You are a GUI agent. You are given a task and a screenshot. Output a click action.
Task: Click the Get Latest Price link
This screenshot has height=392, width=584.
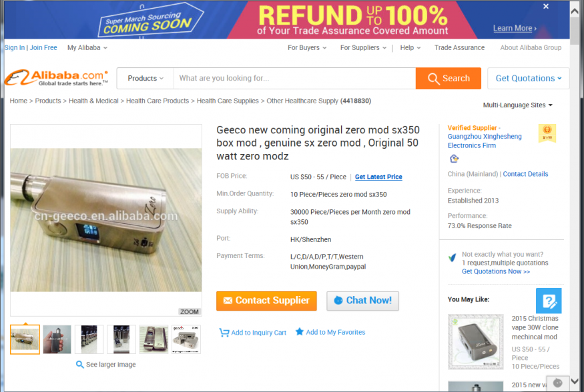[378, 177]
